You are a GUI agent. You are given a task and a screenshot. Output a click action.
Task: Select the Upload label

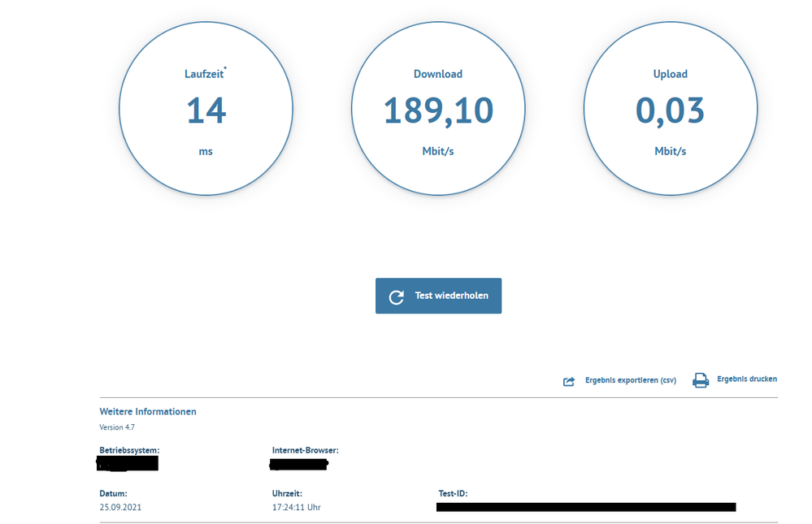click(670, 74)
